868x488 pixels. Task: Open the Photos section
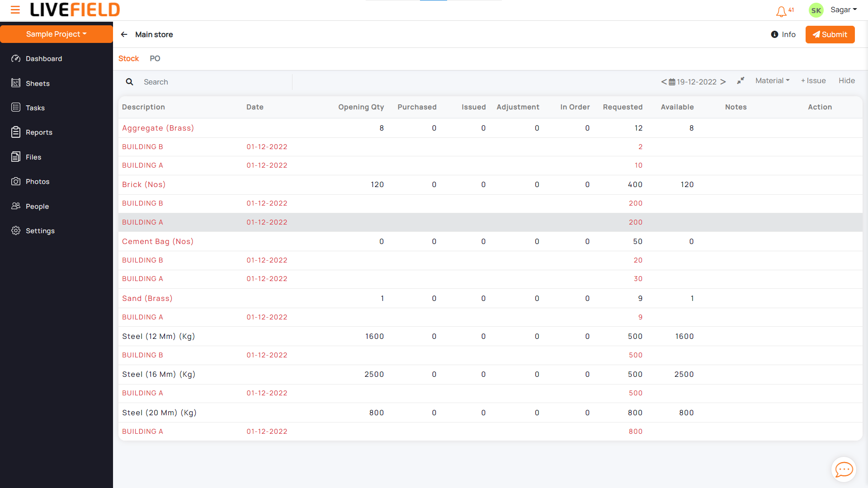click(x=38, y=181)
